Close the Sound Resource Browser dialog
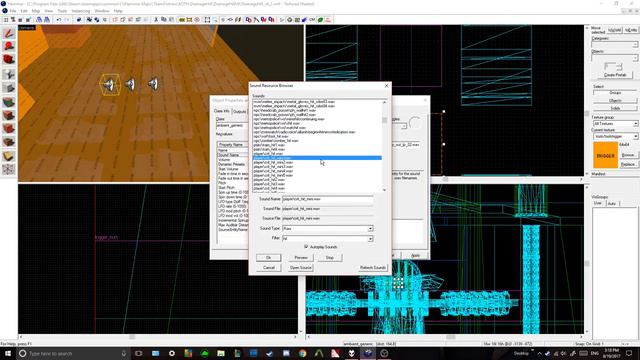This screenshot has height=360, width=640. tap(387, 86)
